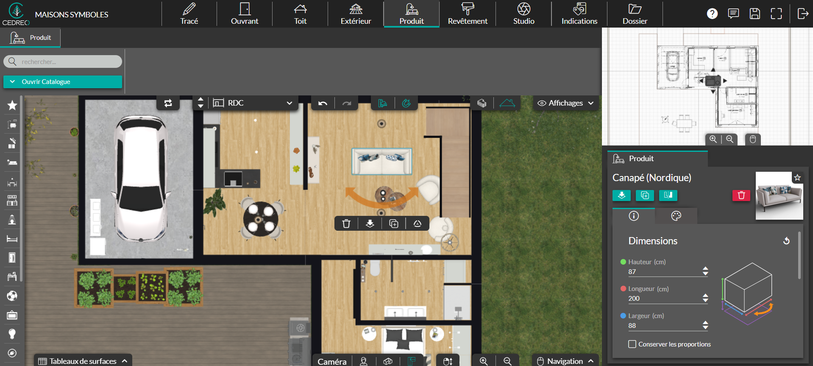Expand Tableaux de surfaces panel
Screen dimensions: 813x366
pyautogui.click(x=83, y=361)
